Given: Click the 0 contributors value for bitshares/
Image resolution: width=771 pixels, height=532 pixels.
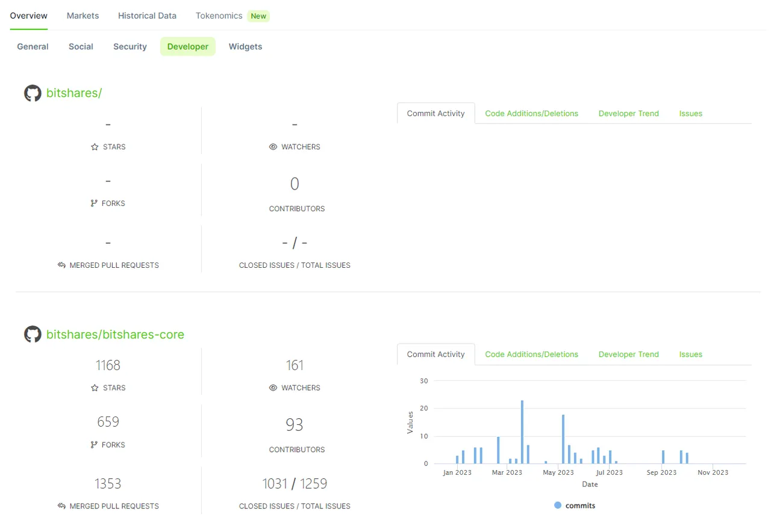Looking at the screenshot, I should click(x=295, y=184).
